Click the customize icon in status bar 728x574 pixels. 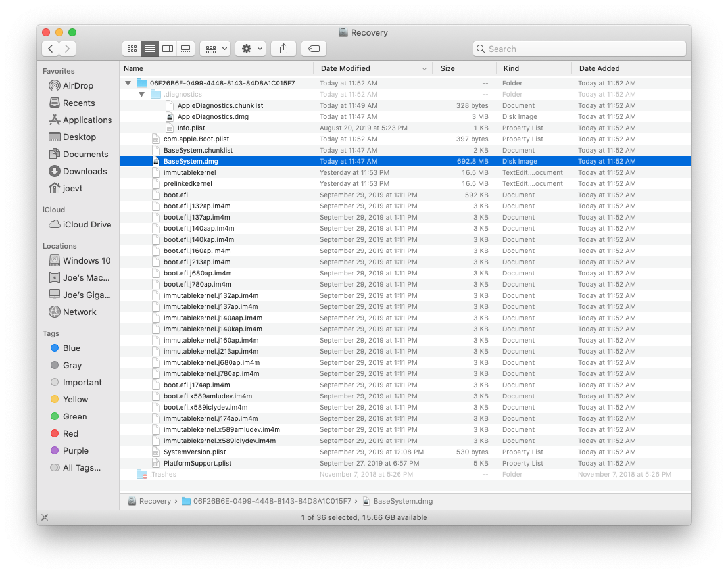click(x=45, y=518)
